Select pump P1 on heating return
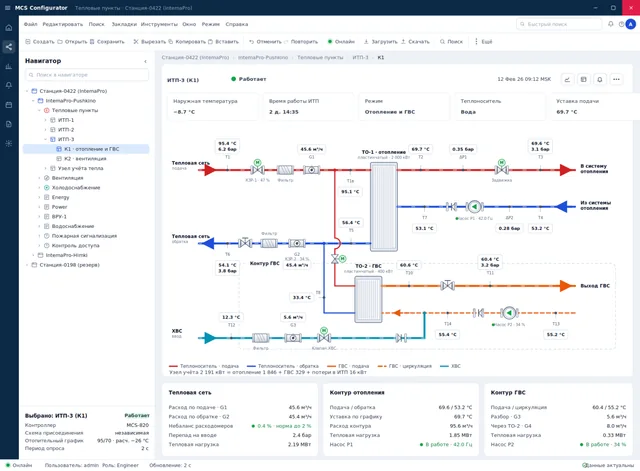640x471 pixels. (x=474, y=207)
